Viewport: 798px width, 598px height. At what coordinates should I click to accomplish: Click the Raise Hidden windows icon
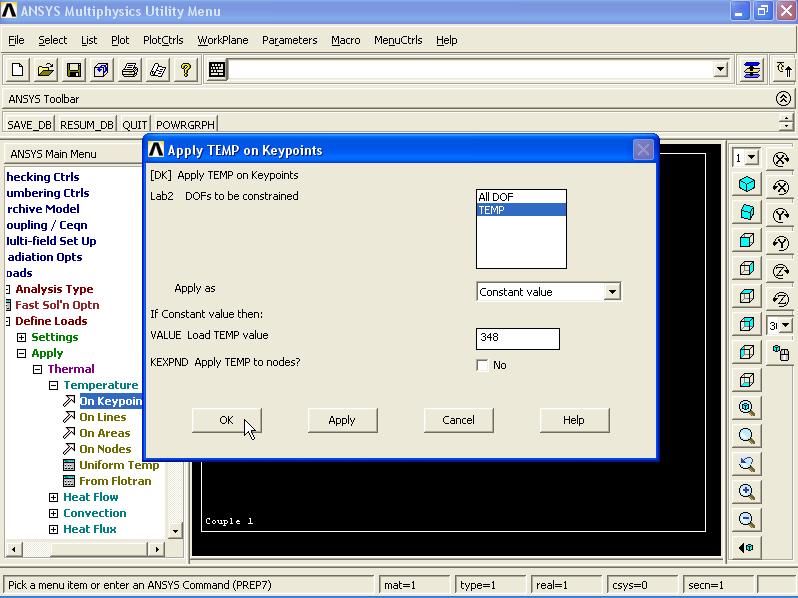[x=752, y=70]
